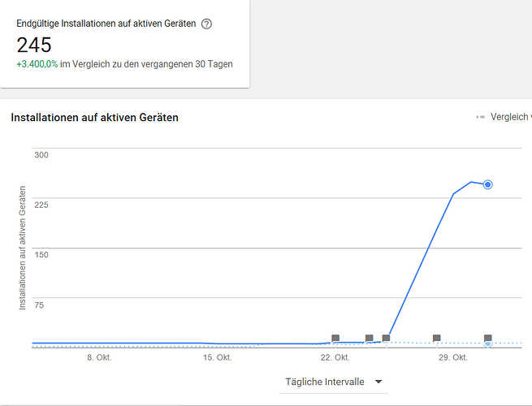Toggle the Vergleich comparison series label

(x=511, y=117)
